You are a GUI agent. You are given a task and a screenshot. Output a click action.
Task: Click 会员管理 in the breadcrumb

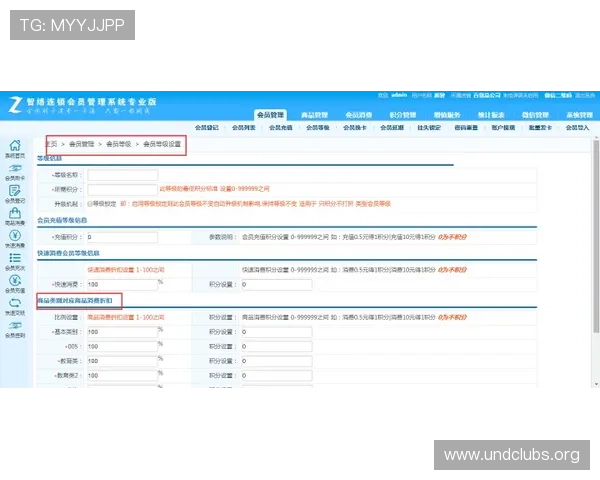(x=82, y=144)
